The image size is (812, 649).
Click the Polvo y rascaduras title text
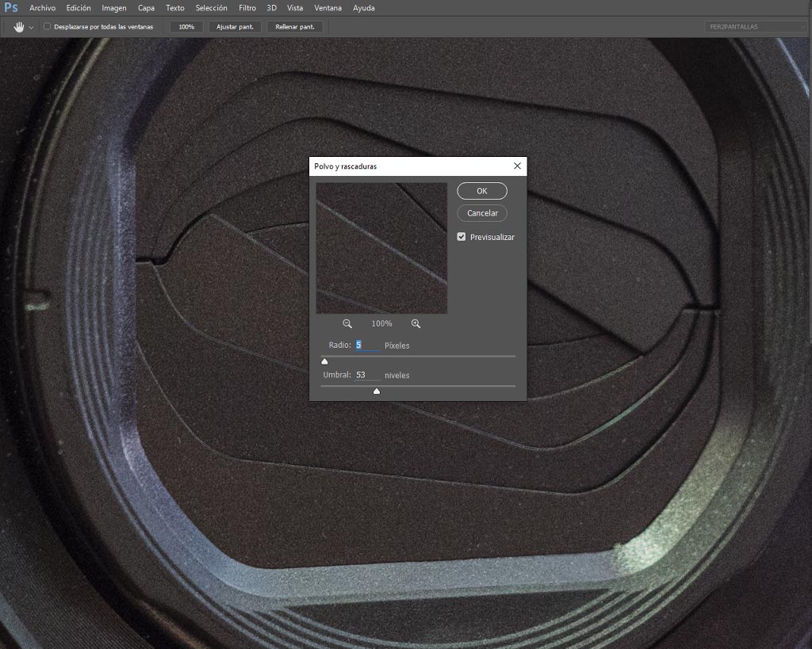point(346,166)
